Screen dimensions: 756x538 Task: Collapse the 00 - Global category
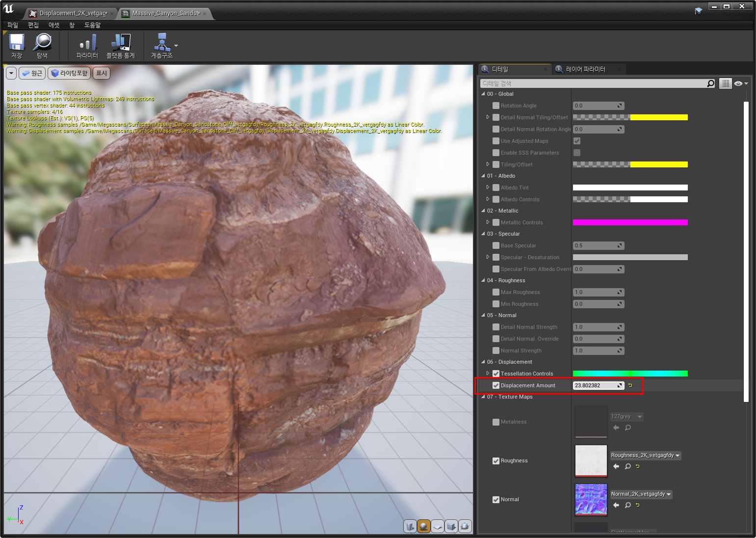click(483, 94)
